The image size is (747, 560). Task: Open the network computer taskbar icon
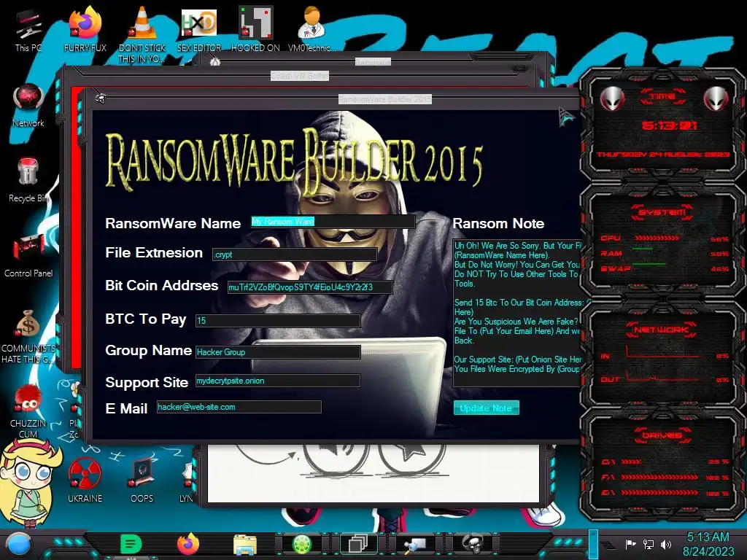[x=415, y=544]
